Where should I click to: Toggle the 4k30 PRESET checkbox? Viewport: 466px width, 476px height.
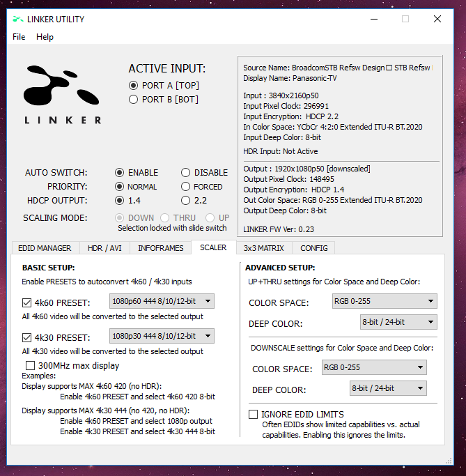(x=27, y=338)
